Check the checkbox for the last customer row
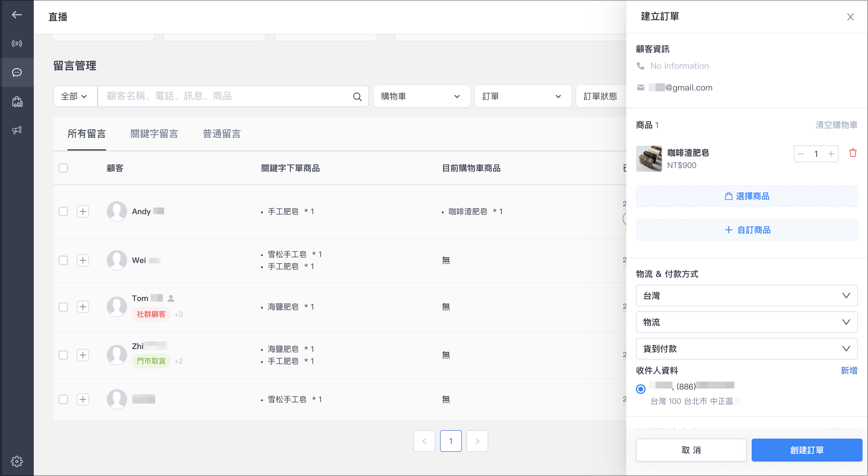The height and width of the screenshot is (476, 868). [63, 399]
